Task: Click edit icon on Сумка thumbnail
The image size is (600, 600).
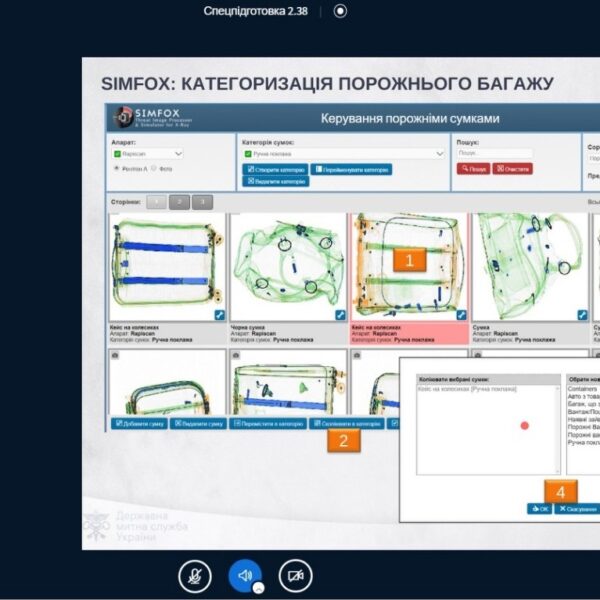Action: [x=582, y=315]
